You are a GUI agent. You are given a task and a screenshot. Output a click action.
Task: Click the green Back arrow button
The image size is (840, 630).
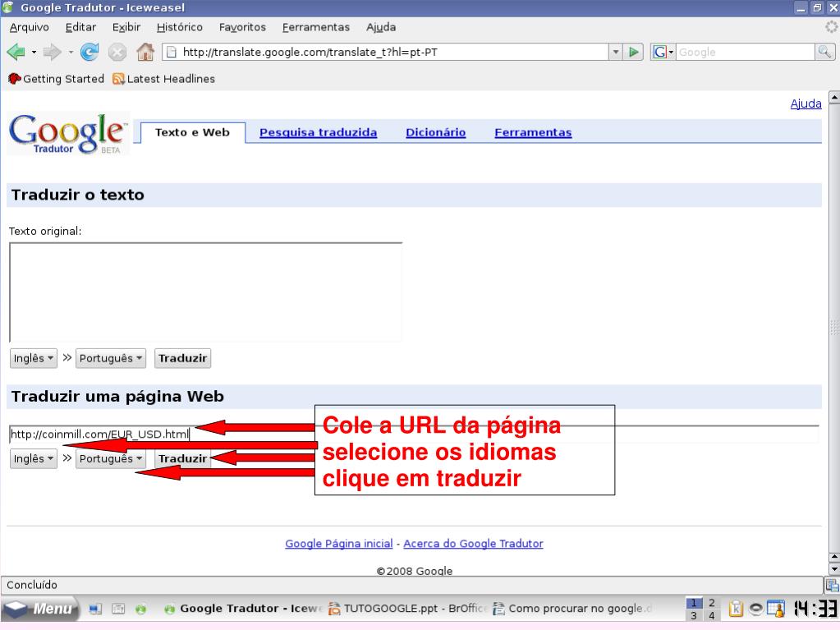16,52
